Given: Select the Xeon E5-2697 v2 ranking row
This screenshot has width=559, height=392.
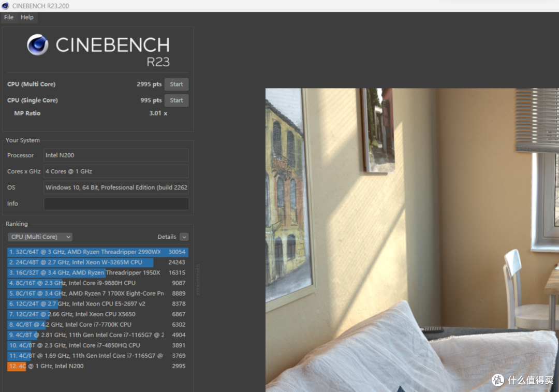Looking at the screenshot, I should (98, 303).
